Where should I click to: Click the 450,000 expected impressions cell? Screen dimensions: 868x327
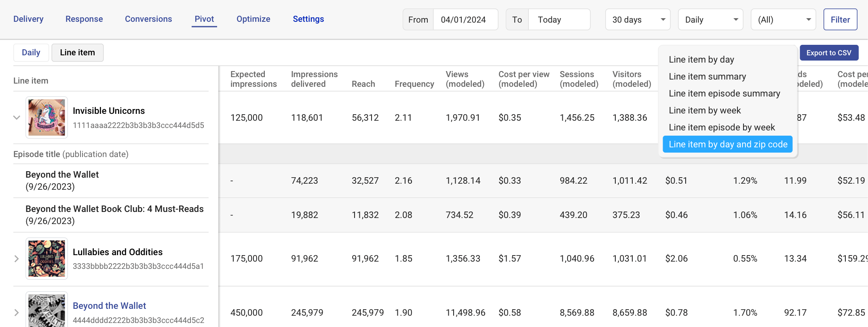point(247,312)
